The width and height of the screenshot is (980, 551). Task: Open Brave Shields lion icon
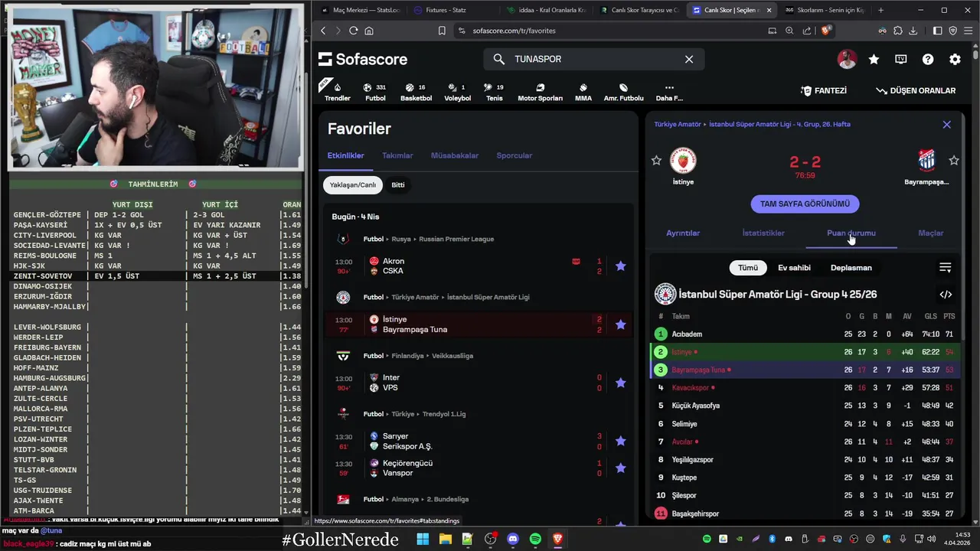[x=825, y=31]
